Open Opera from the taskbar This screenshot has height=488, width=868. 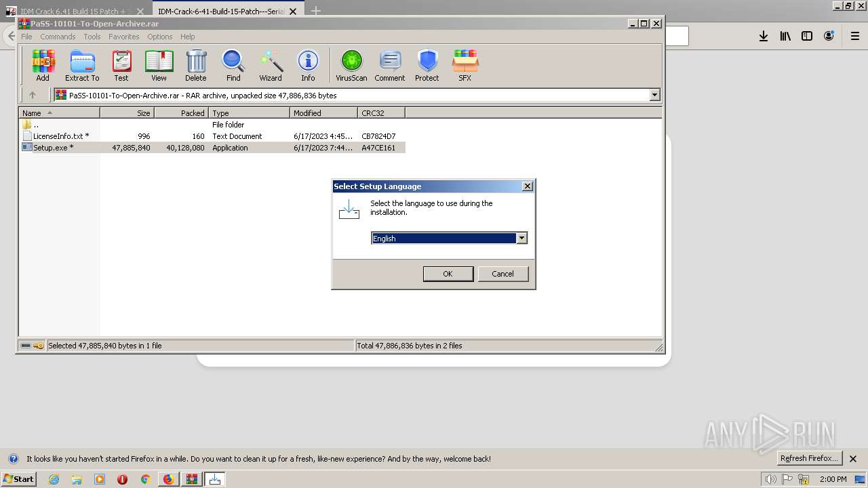click(122, 479)
